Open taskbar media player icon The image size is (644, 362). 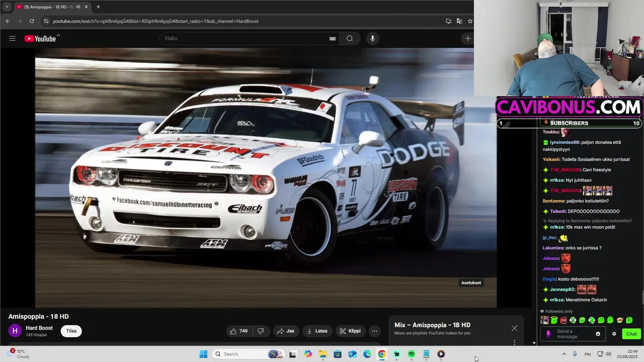point(441,354)
